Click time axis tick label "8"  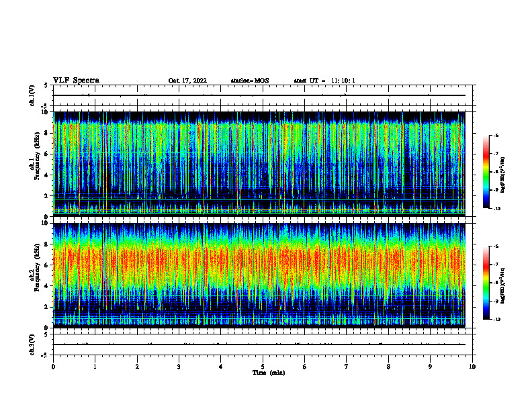click(x=388, y=367)
